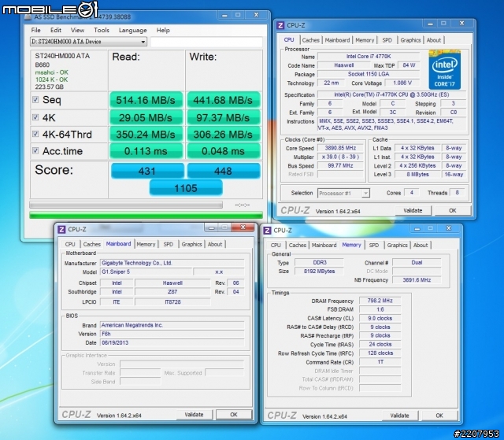Viewport: 504px width, 440px height.
Task: Select CPU tab in Mainboard window
Action: pyautogui.click(x=70, y=244)
